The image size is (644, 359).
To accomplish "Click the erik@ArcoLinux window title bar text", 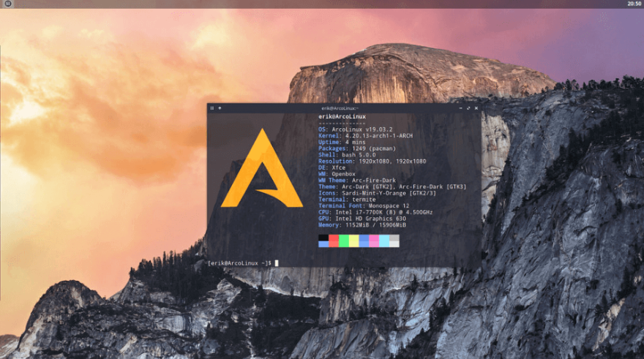I will 342,107.
